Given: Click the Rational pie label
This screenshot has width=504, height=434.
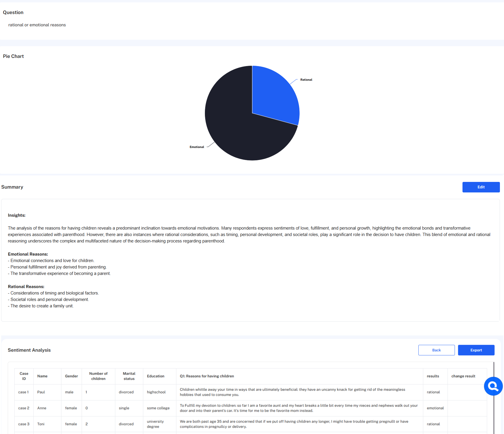Looking at the screenshot, I should [x=306, y=80].
